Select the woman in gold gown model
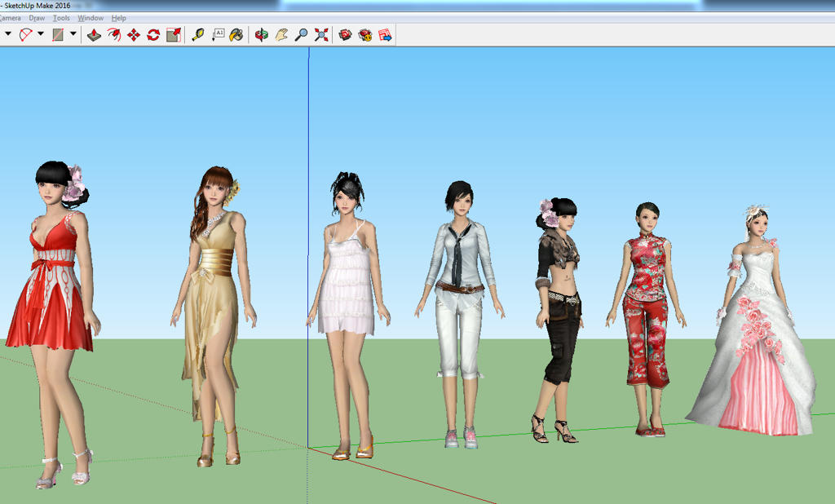This screenshot has width=835, height=504. click(x=213, y=317)
